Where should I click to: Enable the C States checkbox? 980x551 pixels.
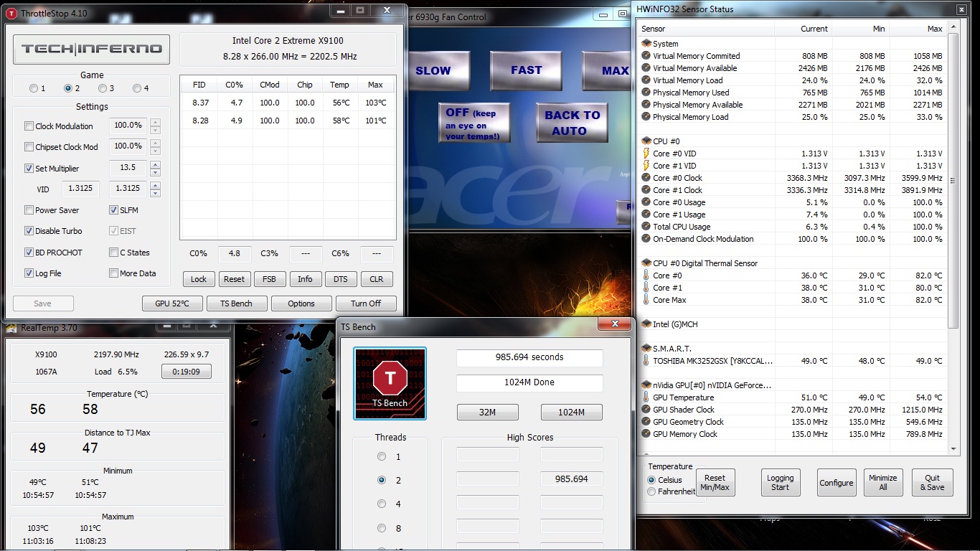114,253
